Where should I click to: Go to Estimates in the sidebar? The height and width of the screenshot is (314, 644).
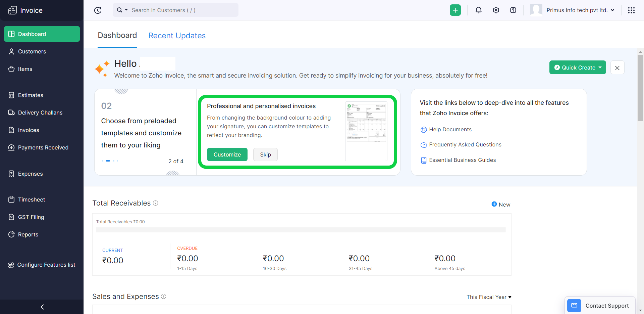(42, 95)
